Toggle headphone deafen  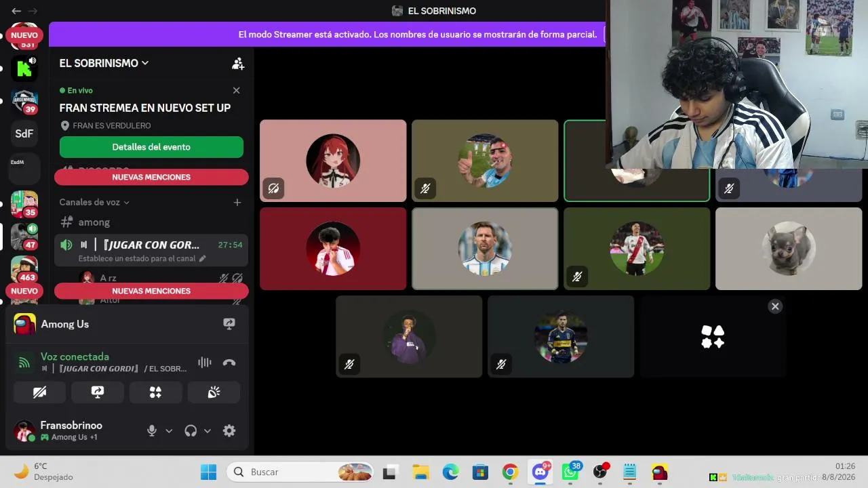pyautogui.click(x=191, y=430)
